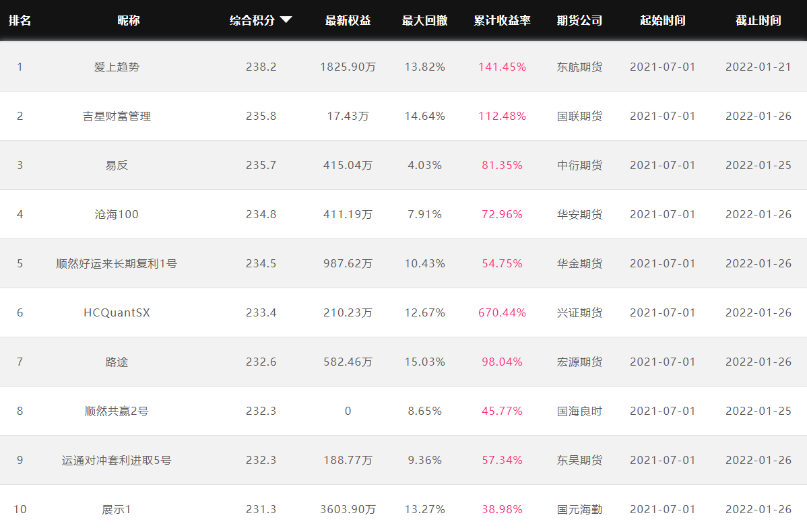Click the futures company 国联期货
This screenshot has height=532, width=807.
(579, 117)
